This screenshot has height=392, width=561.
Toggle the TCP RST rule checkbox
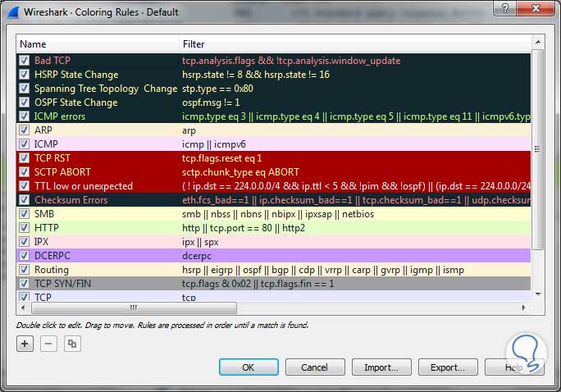point(24,158)
